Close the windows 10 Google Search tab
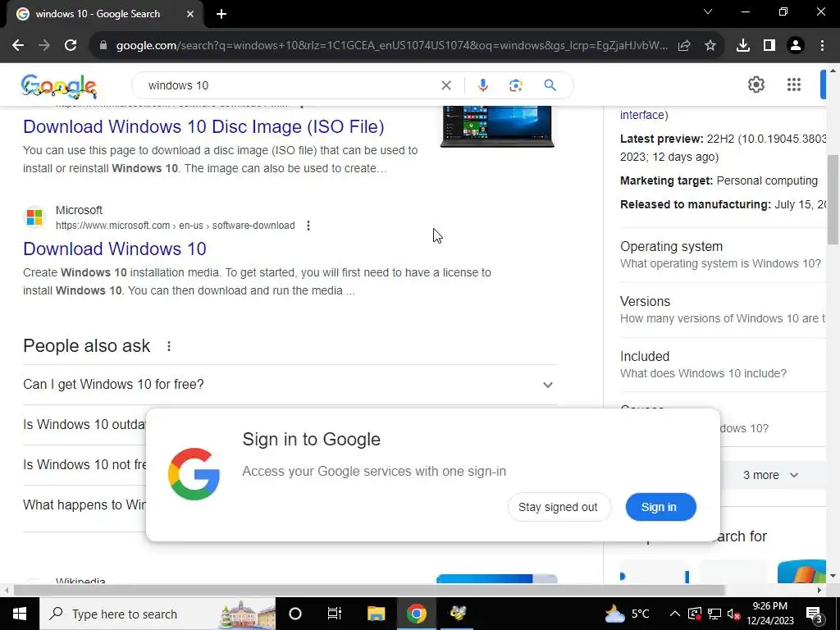Screen dimensions: 840x630 (190, 14)
